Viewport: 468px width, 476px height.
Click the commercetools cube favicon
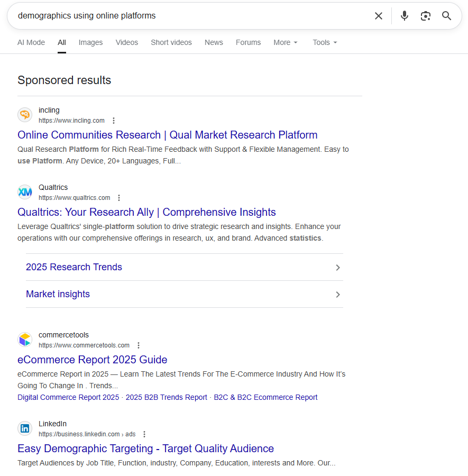coord(25,340)
